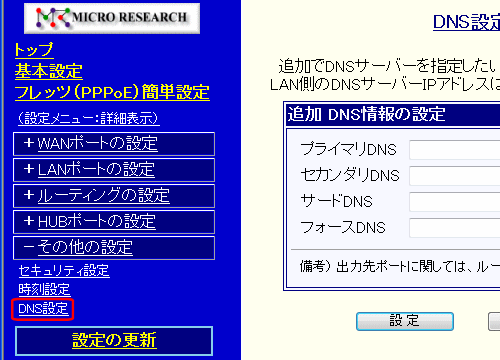Open 時刻設定 submenu item
Image resolution: width=500 pixels, height=360 pixels.
click(x=44, y=289)
